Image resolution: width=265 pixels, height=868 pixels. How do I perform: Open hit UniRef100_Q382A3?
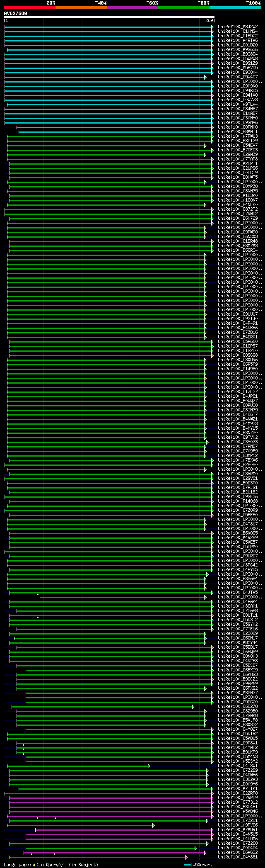click(x=238, y=780)
